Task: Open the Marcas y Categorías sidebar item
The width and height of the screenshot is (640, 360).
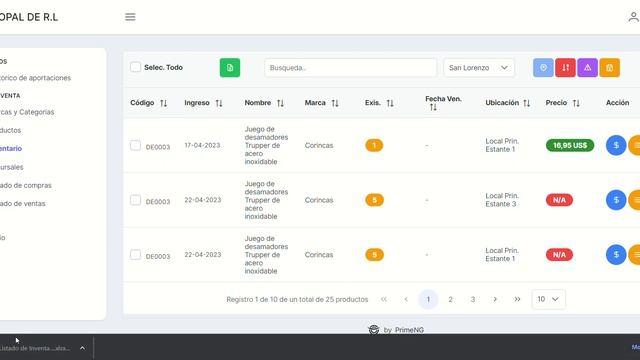Action: tap(27, 112)
